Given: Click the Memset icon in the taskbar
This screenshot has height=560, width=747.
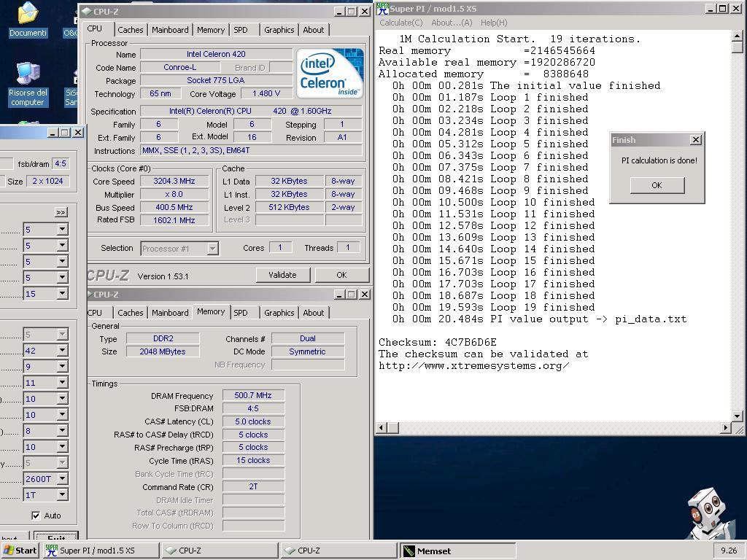Looking at the screenshot, I should coord(409,551).
